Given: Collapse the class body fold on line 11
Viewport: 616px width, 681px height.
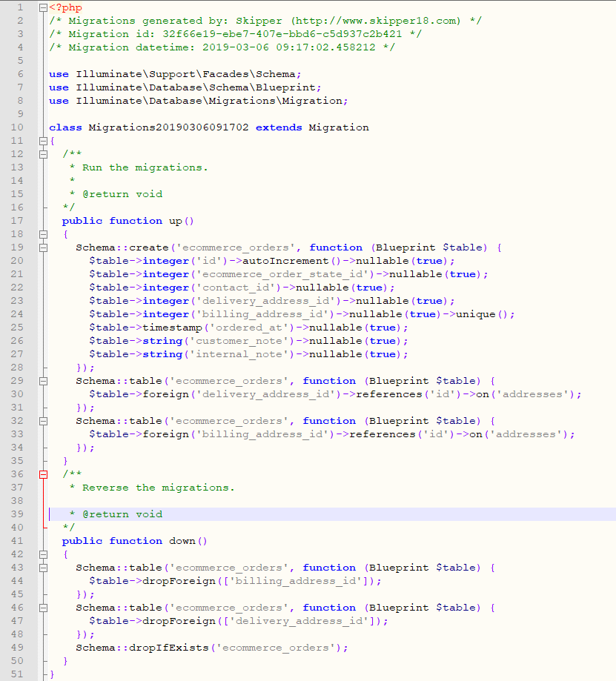Looking at the screenshot, I should pos(43,141).
